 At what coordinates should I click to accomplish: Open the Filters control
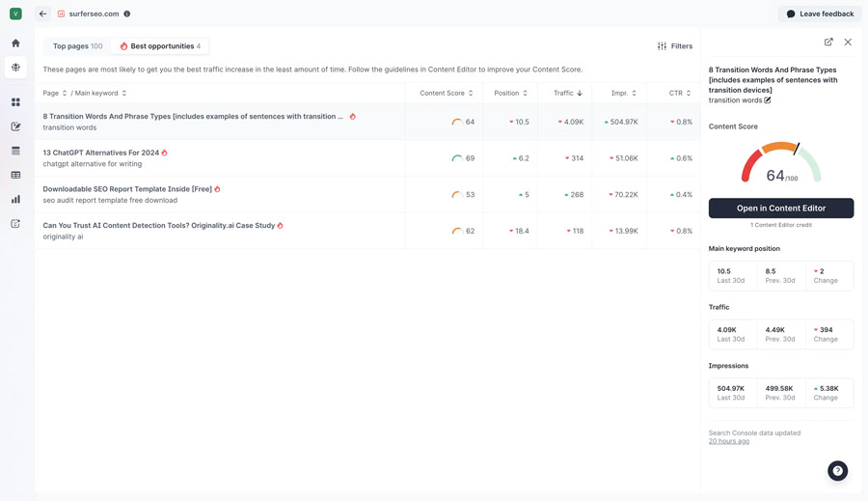[x=675, y=46]
